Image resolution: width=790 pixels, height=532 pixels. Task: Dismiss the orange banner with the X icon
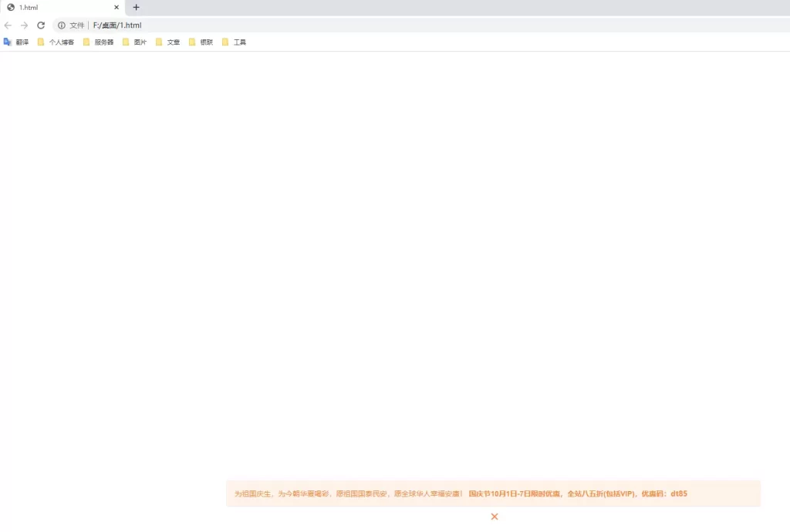495,517
